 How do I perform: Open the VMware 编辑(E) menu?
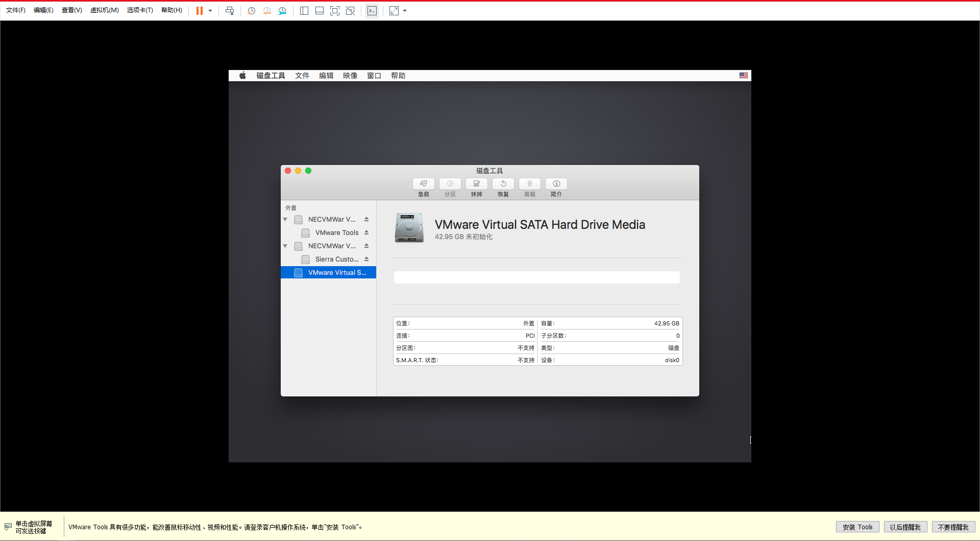tap(43, 10)
